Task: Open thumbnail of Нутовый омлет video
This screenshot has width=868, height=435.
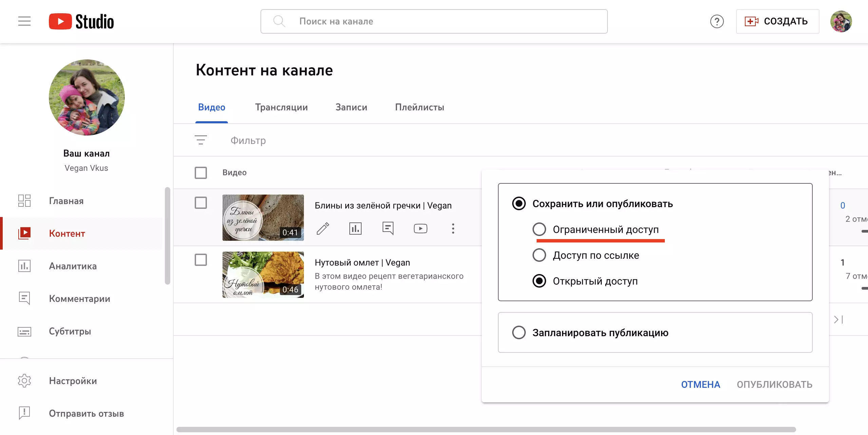Action: tap(263, 275)
